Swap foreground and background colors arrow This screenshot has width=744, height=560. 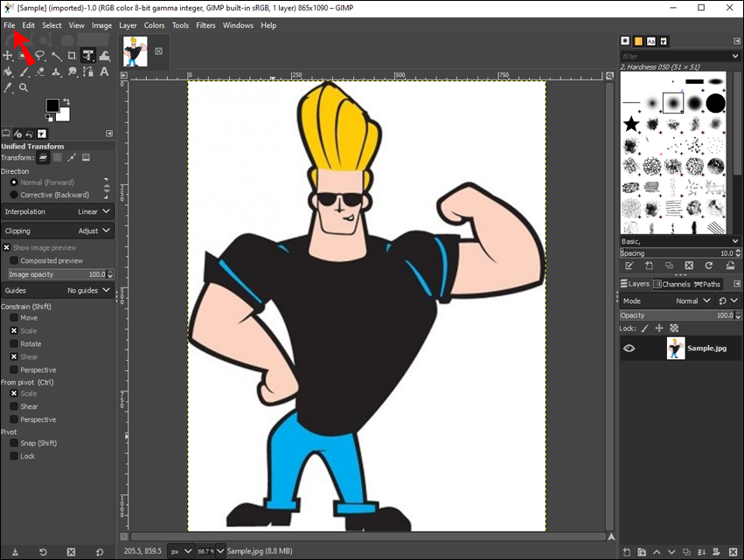[66, 101]
